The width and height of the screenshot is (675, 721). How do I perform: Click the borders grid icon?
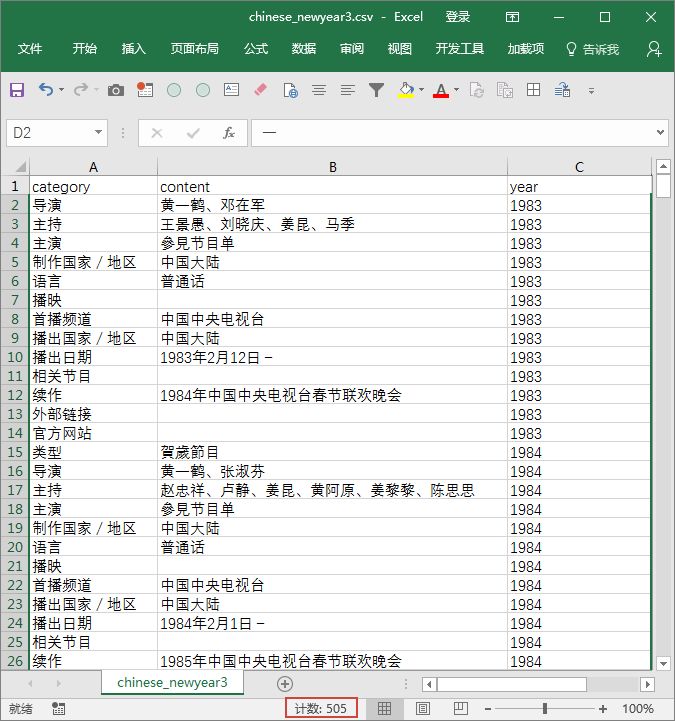[533, 90]
